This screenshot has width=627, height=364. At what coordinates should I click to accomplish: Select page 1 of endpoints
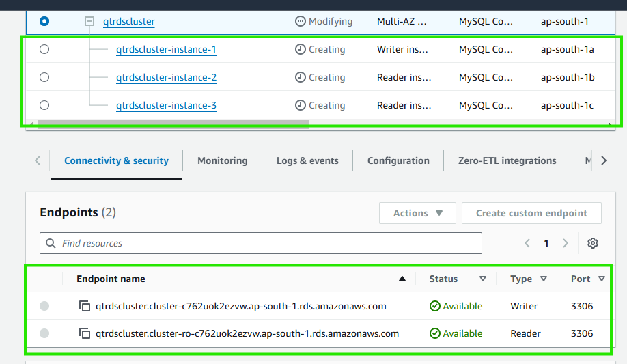tap(546, 243)
